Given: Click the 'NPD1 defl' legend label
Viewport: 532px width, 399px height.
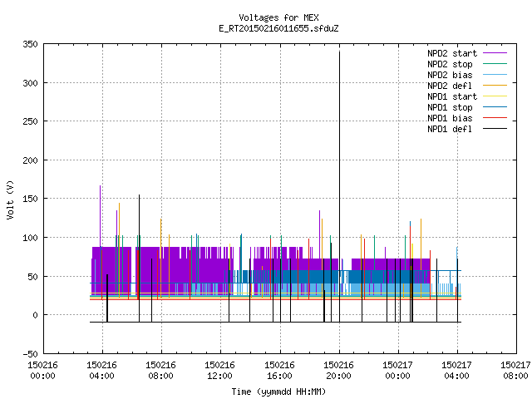Looking at the screenshot, I should click(x=450, y=129).
